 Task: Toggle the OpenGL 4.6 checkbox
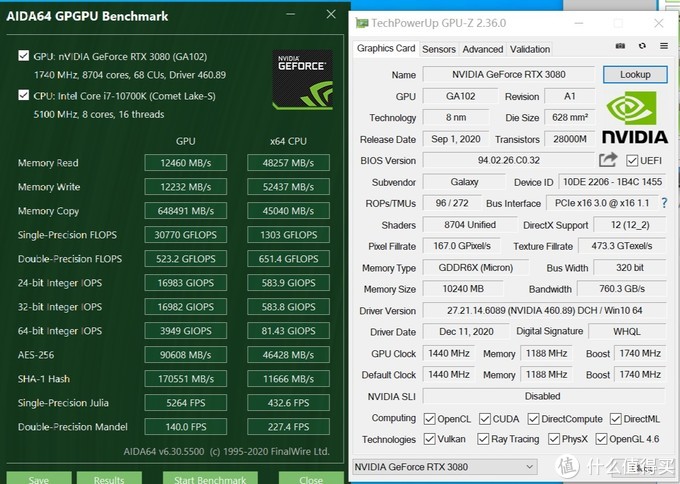click(x=601, y=439)
